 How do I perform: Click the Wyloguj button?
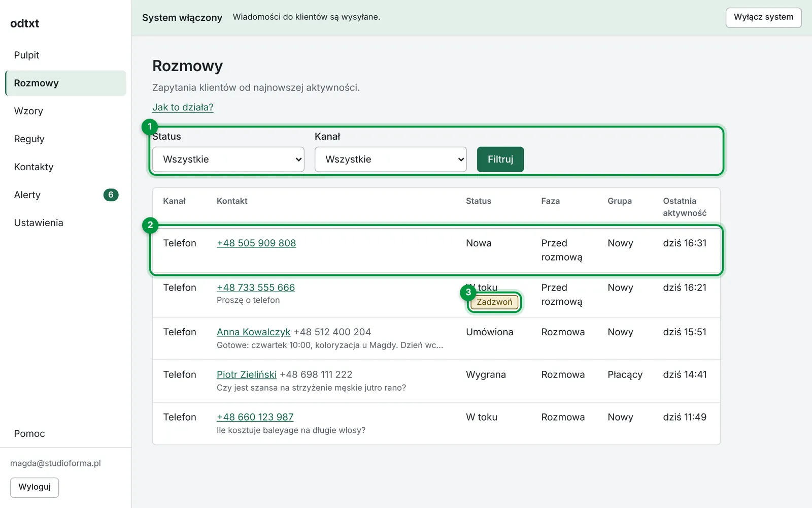pyautogui.click(x=35, y=487)
